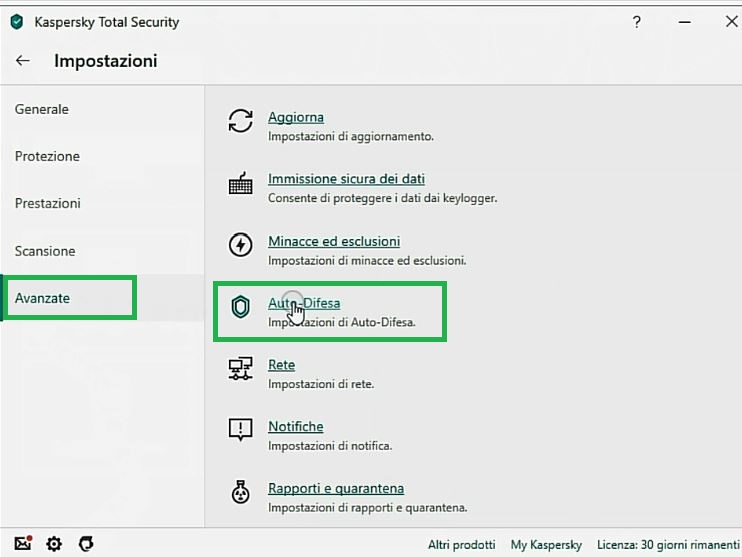Select the Generale settings tab
This screenshot has height=557, width=742.
42,109
